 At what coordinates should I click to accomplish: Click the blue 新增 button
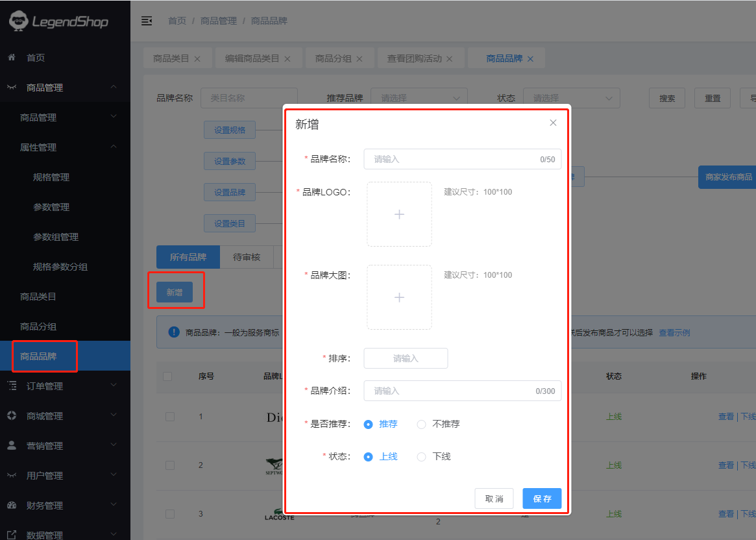click(x=175, y=292)
